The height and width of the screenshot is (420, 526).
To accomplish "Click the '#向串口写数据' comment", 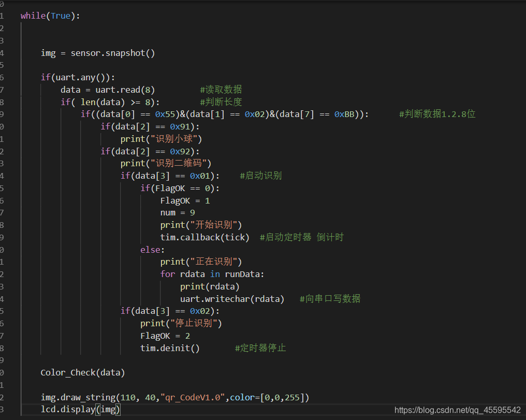I will [330, 299].
